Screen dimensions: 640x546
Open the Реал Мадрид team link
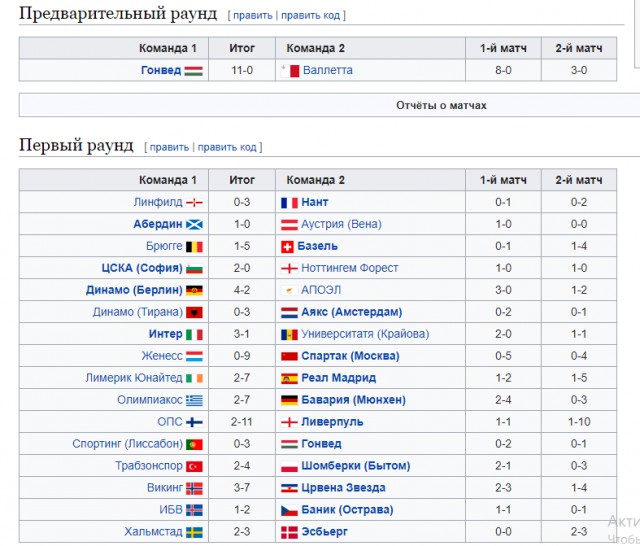338,378
